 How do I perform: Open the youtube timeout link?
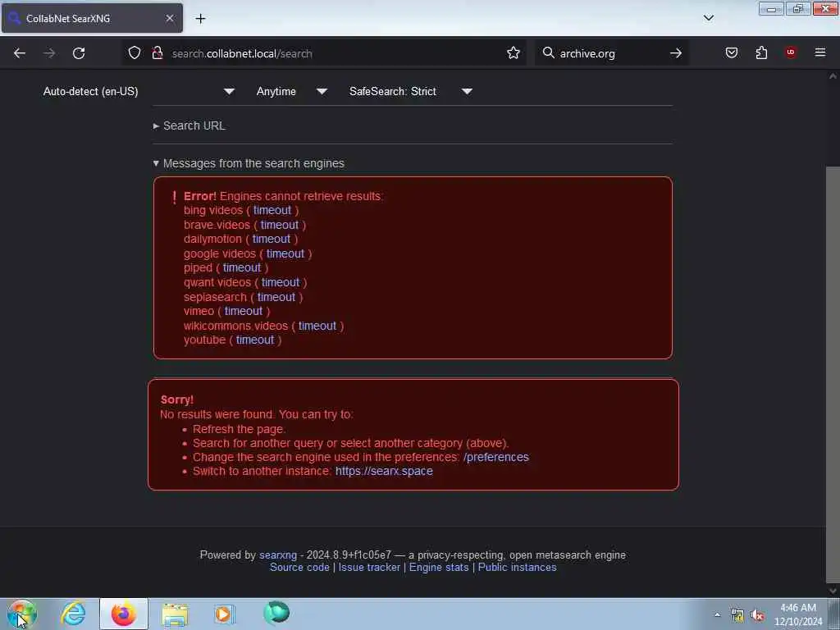(x=255, y=340)
